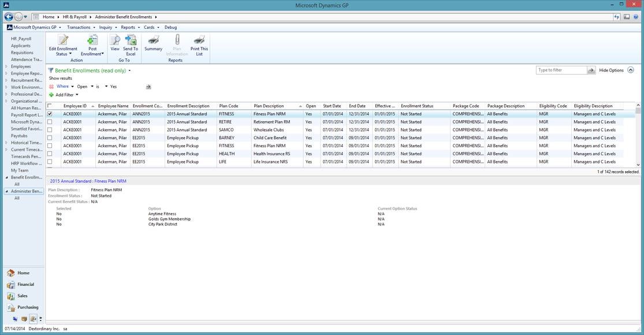This screenshot has width=644, height=335.
Task: Click the Print This List icon
Action: [199, 40]
